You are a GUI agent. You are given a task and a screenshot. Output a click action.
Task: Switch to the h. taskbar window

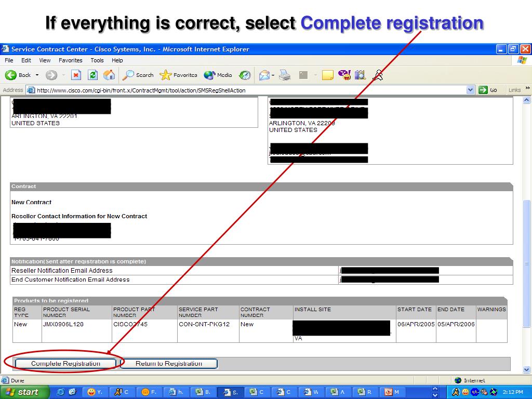pyautogui.click(x=176, y=392)
